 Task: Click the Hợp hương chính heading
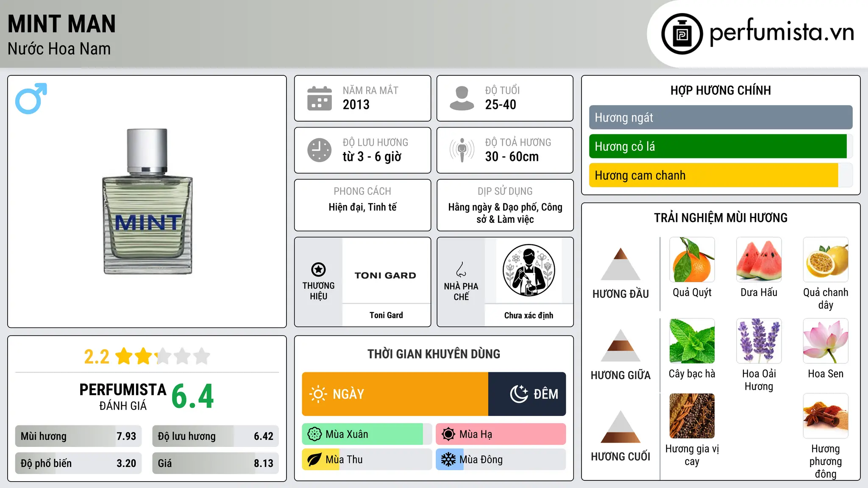click(721, 90)
